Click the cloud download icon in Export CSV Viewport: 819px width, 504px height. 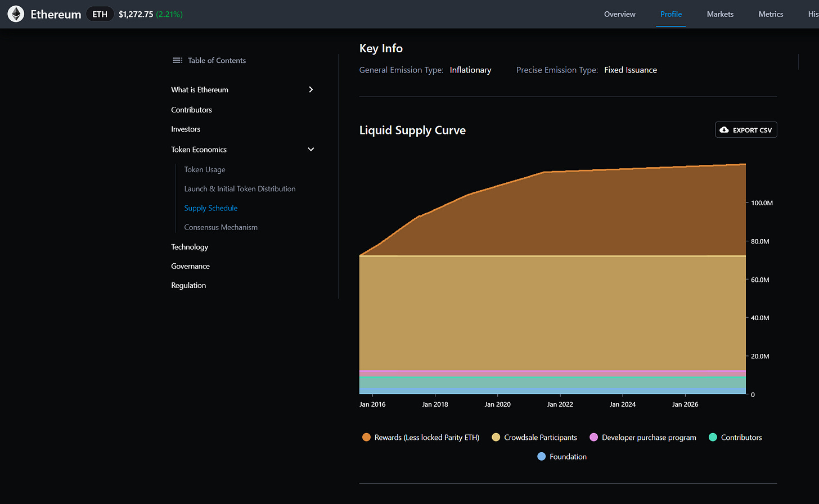click(724, 130)
